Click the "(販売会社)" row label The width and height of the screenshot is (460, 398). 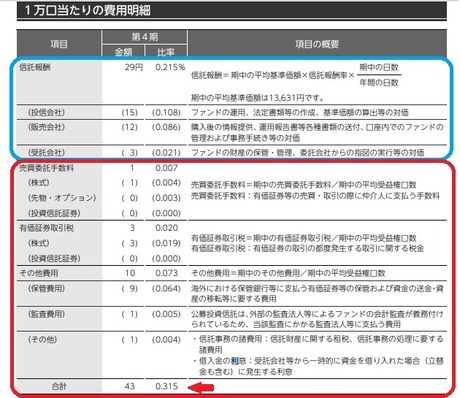pos(46,127)
